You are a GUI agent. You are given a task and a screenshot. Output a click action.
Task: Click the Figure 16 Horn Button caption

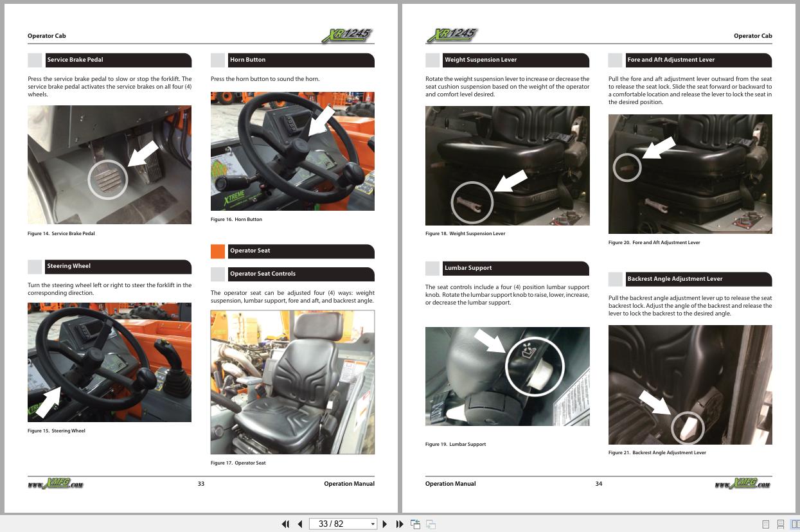(x=236, y=220)
